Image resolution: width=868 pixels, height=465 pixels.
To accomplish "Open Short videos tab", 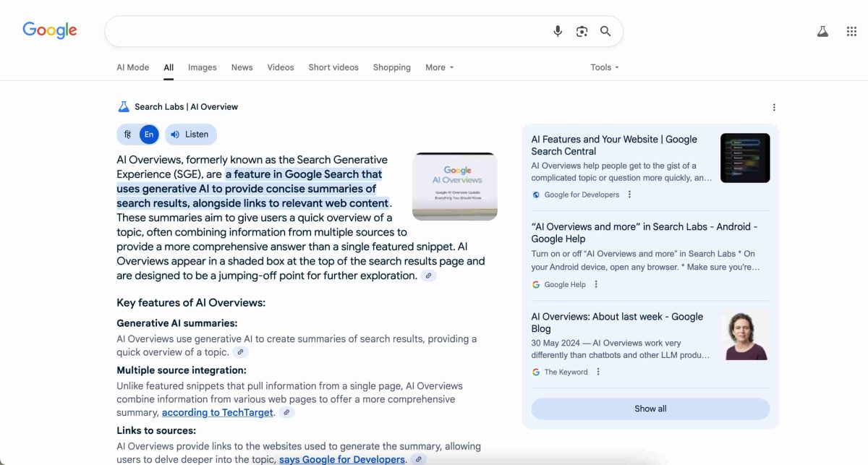I will pyautogui.click(x=333, y=67).
